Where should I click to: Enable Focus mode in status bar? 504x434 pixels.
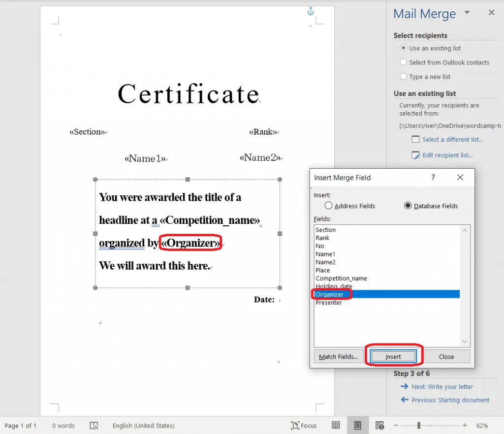pos(304,426)
